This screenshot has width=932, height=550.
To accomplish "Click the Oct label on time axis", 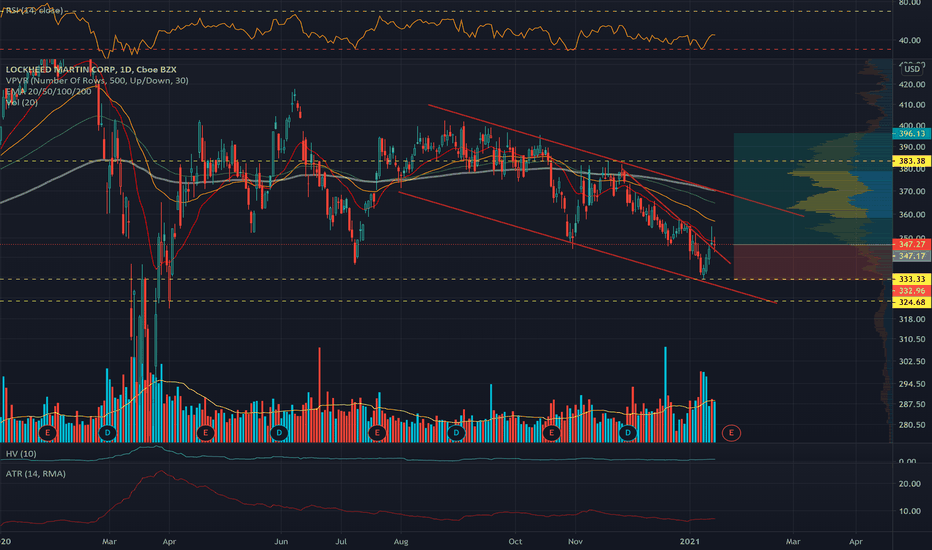I will point(515,542).
